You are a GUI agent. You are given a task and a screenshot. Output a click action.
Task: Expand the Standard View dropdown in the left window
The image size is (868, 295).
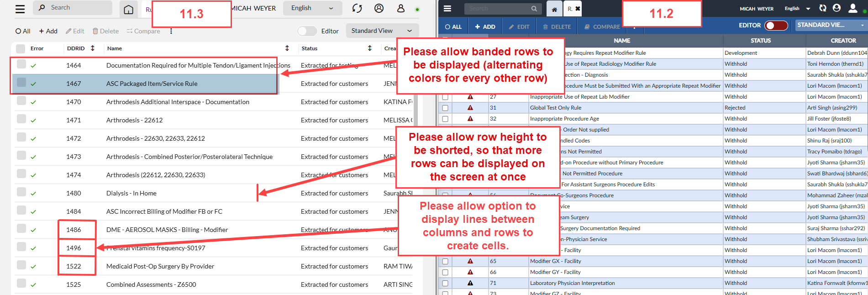tap(382, 31)
